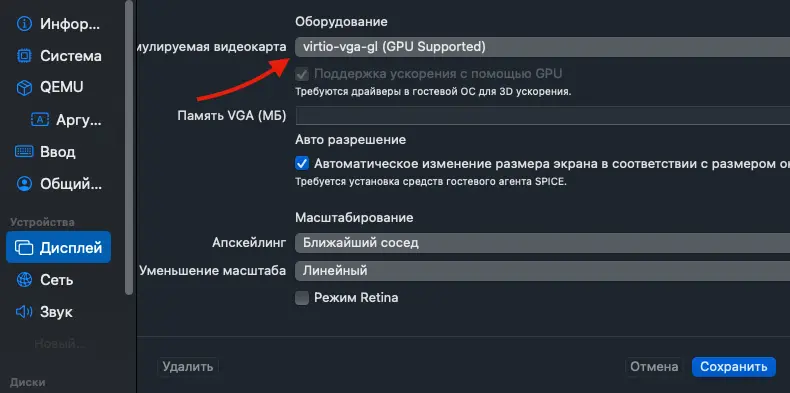The image size is (790, 393).
Task: Click the Удалить button
Action: tap(188, 367)
